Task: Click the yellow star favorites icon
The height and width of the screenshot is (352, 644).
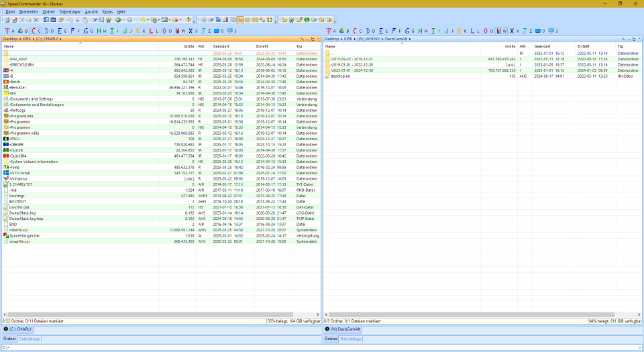Action: [x=143, y=19]
